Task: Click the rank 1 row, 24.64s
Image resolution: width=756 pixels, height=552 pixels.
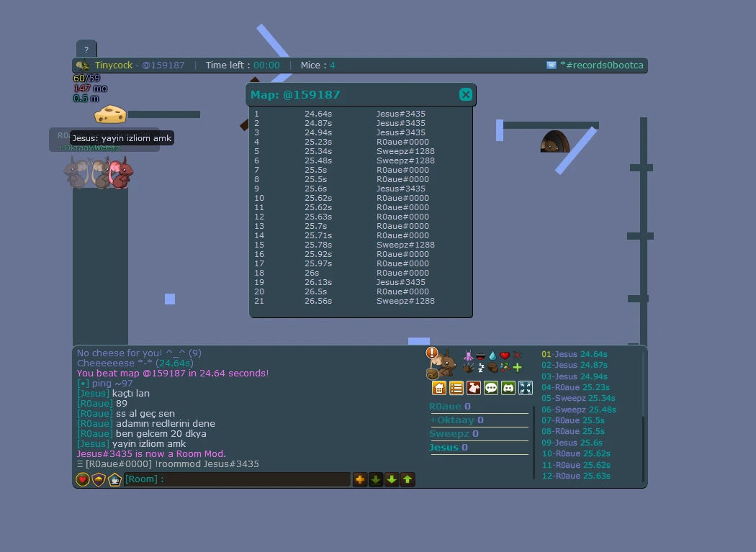Action: click(361, 114)
